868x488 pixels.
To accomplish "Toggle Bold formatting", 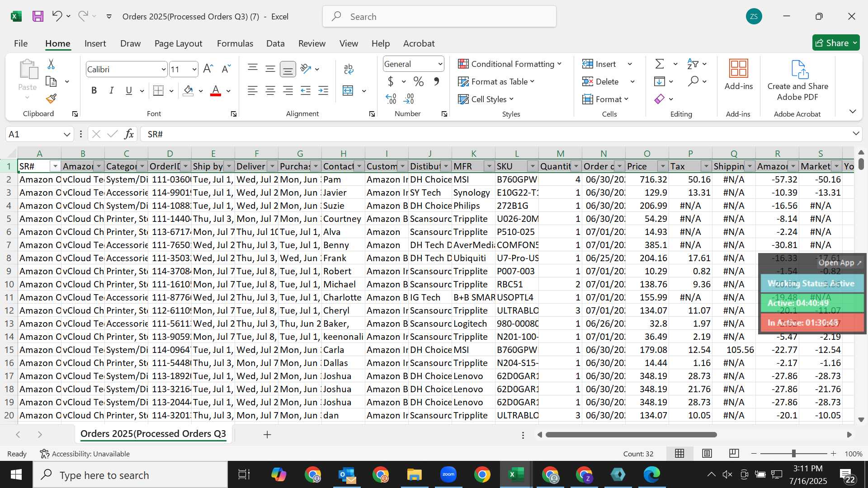I will click(x=94, y=90).
